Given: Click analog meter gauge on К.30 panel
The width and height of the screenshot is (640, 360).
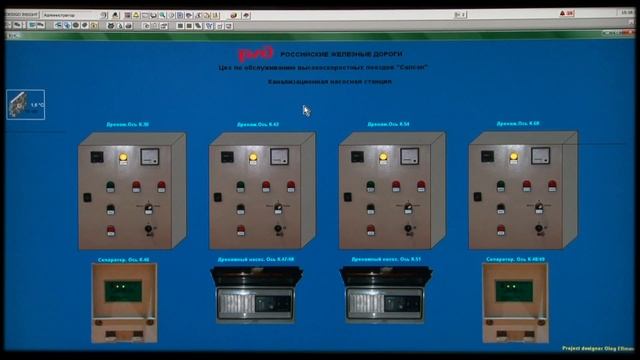Looking at the screenshot, I should point(150,157).
